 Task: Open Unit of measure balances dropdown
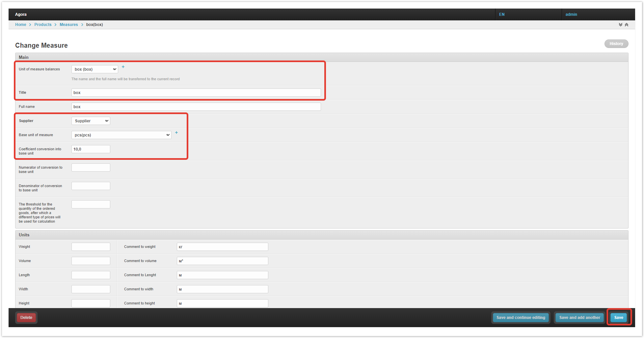(x=95, y=69)
